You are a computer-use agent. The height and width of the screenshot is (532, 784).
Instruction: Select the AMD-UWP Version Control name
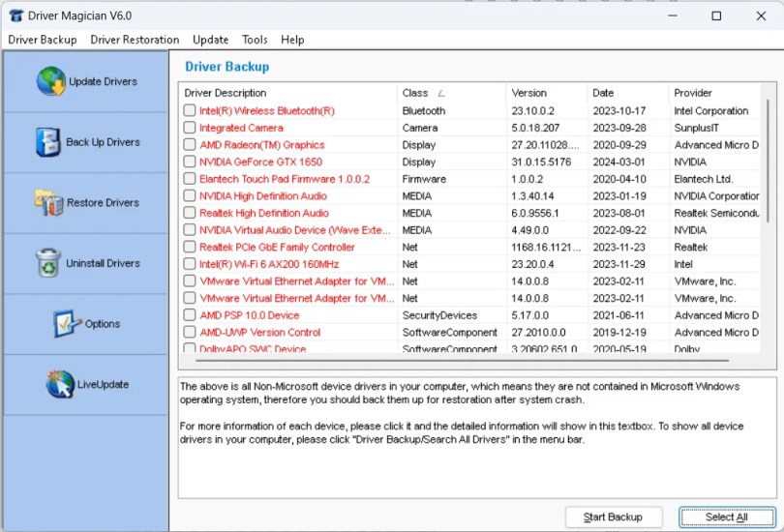coord(260,332)
